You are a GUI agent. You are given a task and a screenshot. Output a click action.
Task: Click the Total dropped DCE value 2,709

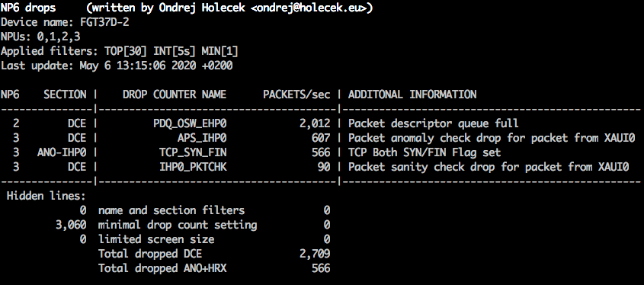click(315, 254)
